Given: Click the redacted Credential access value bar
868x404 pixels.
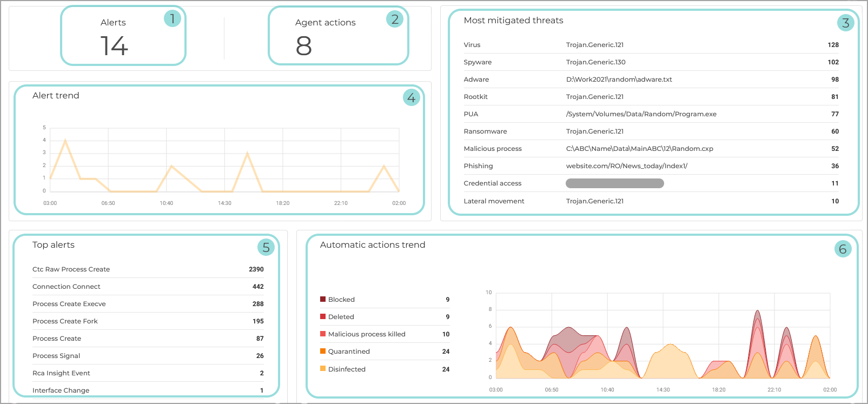Looking at the screenshot, I should click(x=614, y=183).
